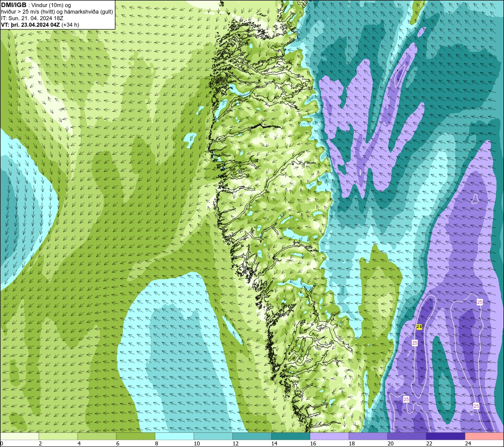The image size is (504, 447).
Task: Click the '(+34 h)' forecast offset text
Action: (x=70, y=24)
